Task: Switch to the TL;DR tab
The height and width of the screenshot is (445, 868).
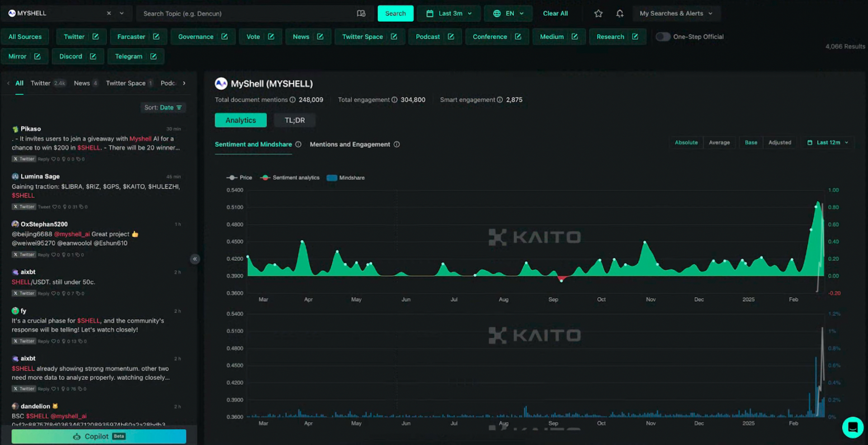Action: [x=295, y=120]
